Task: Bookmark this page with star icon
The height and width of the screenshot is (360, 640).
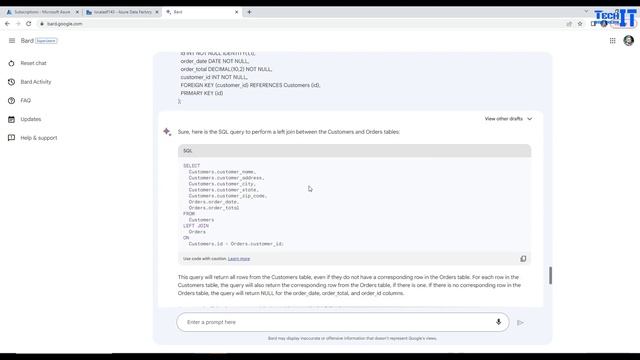Action: coord(580,24)
